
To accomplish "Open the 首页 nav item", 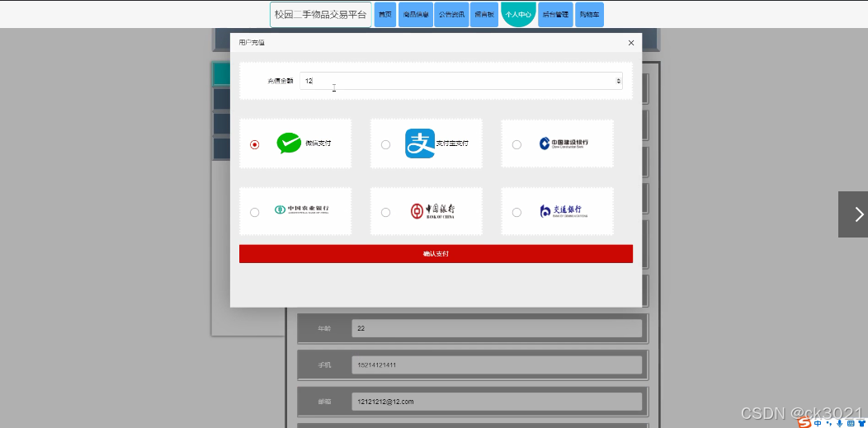I will pyautogui.click(x=384, y=14).
